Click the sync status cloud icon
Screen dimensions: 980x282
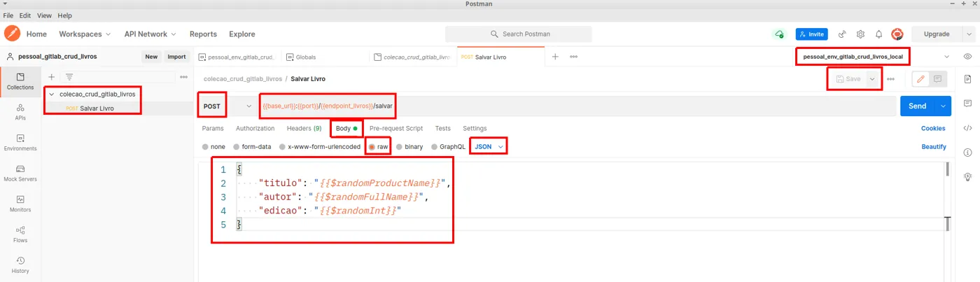pyautogui.click(x=779, y=34)
